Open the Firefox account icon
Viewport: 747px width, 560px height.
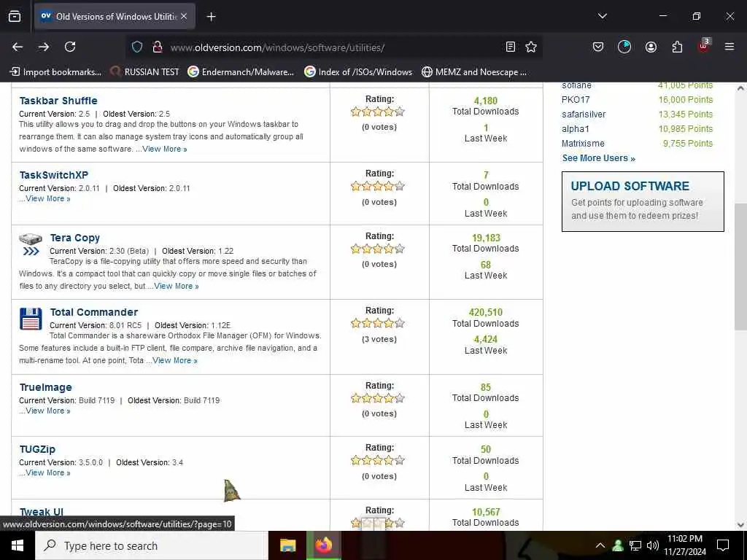click(651, 47)
